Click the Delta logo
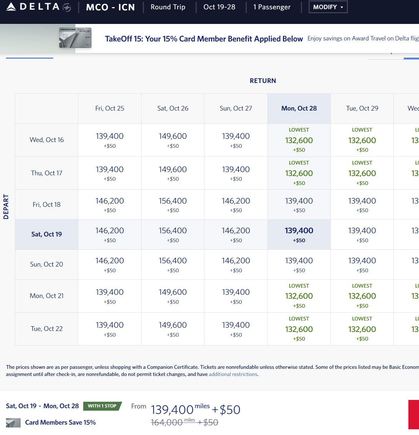The image size is (419, 435). tap(38, 7)
